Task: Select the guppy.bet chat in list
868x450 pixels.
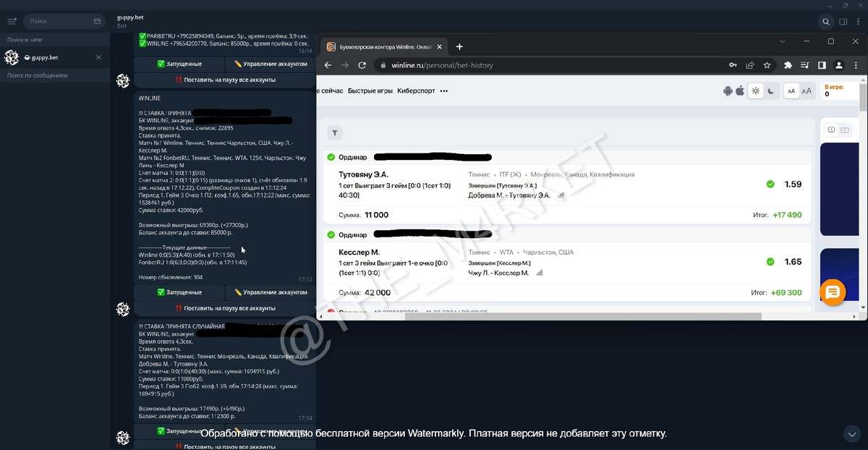Action: pyautogui.click(x=55, y=57)
